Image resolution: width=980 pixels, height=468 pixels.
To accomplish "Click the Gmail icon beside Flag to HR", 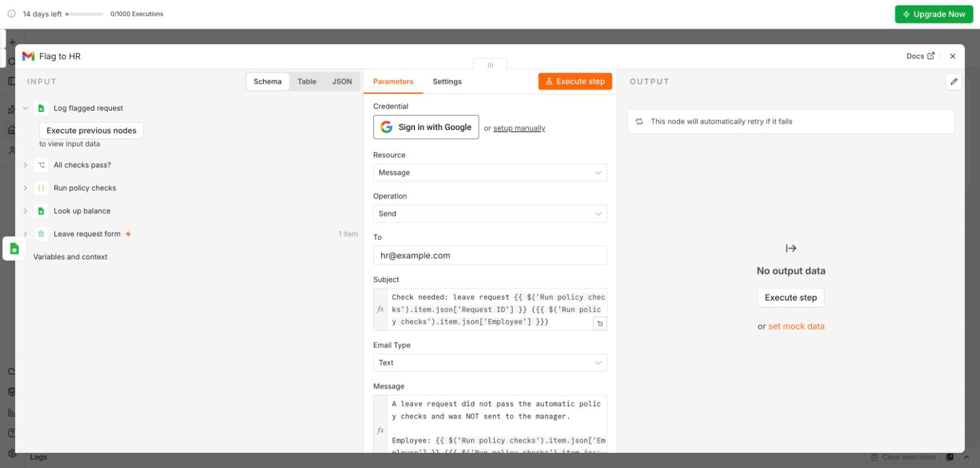I will (x=28, y=56).
